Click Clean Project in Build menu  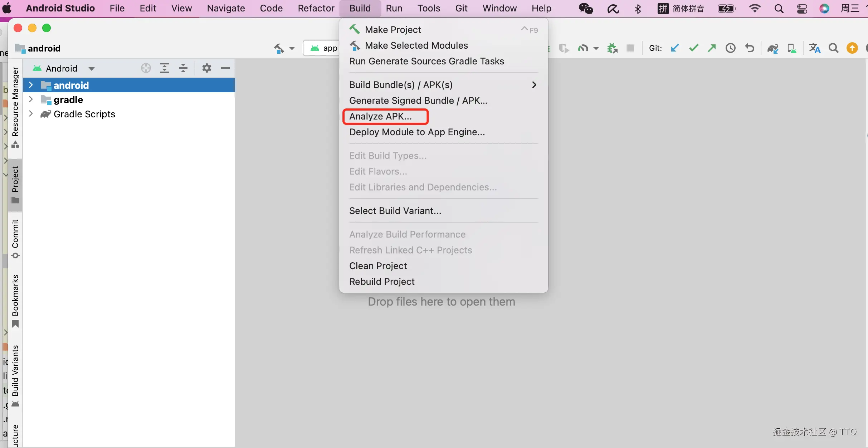378,266
